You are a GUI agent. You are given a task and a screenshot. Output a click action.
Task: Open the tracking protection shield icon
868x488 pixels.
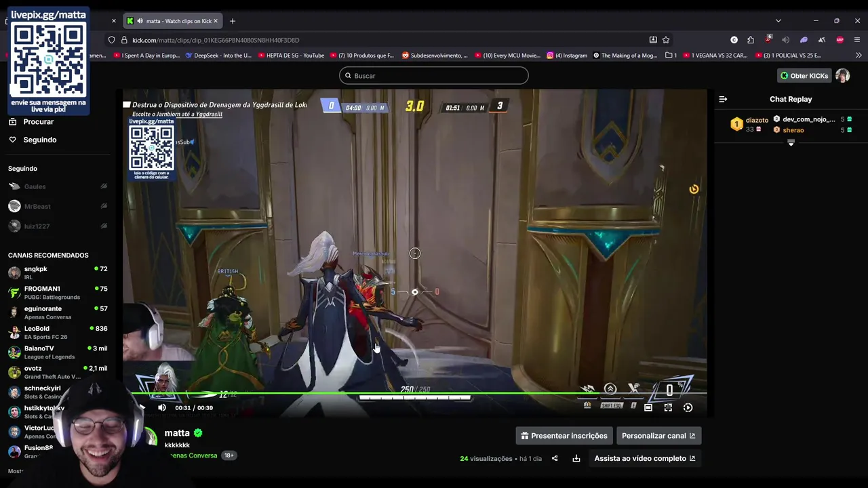pyautogui.click(x=112, y=40)
